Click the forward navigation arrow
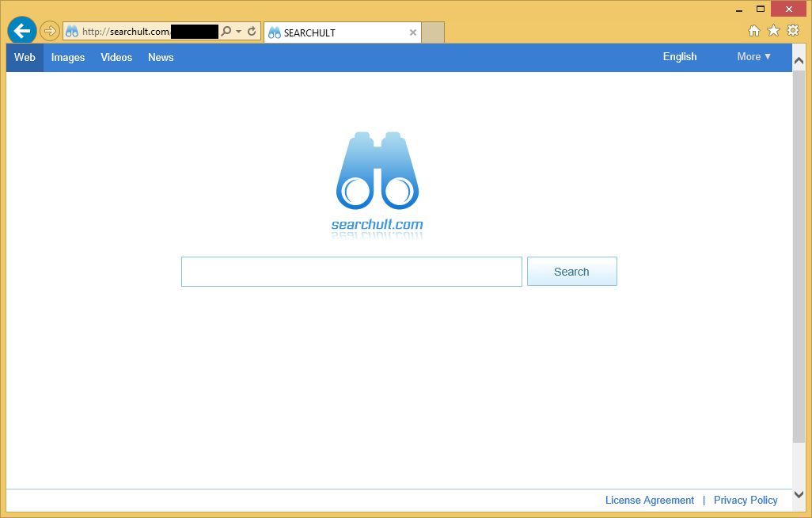Screen dimensions: 812x518 50,32
